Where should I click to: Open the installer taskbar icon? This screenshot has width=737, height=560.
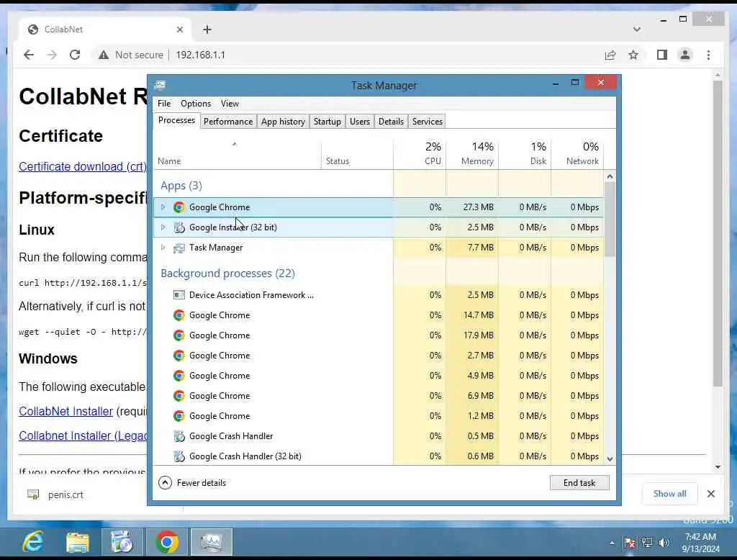[122, 542]
